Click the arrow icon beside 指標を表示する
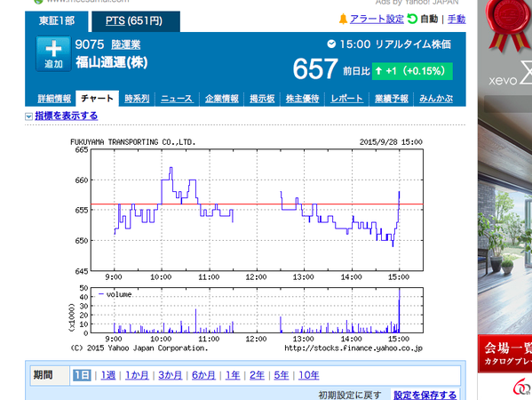Viewport: 532px width, 400px height. [28, 116]
